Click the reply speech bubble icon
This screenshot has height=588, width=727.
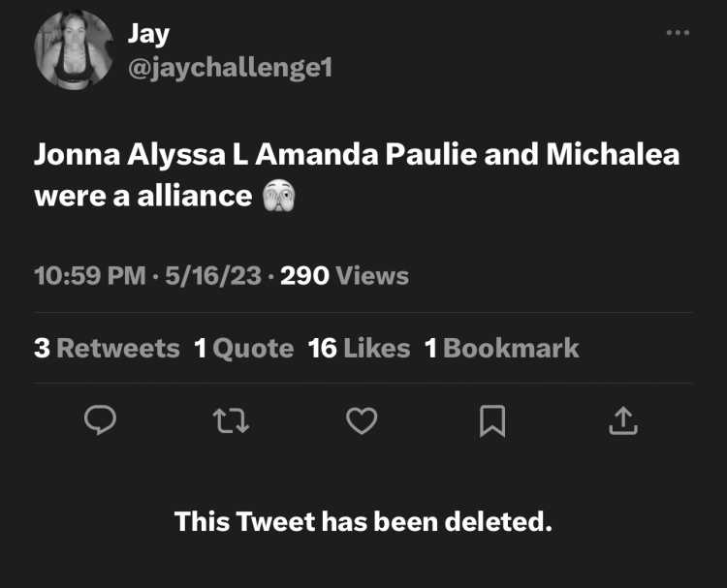100,419
